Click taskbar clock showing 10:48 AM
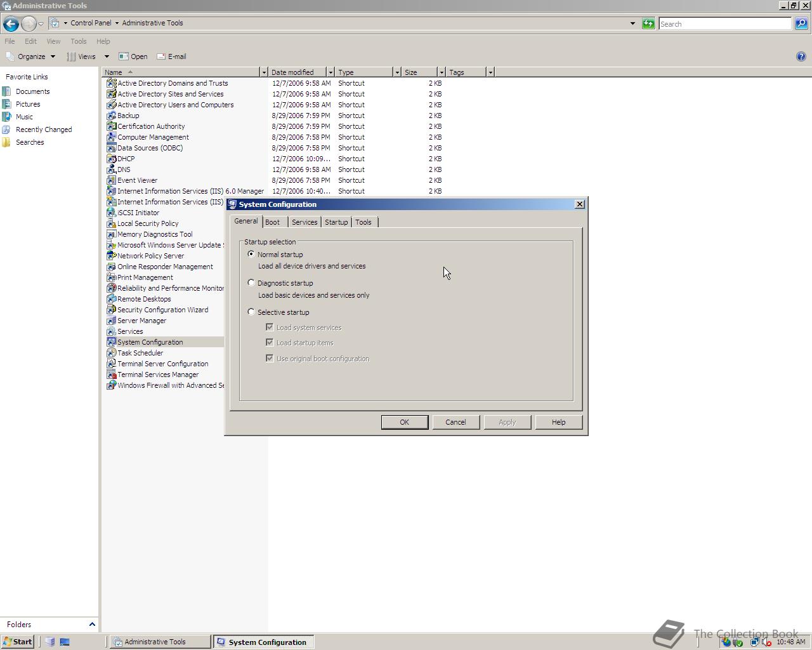 click(x=791, y=642)
